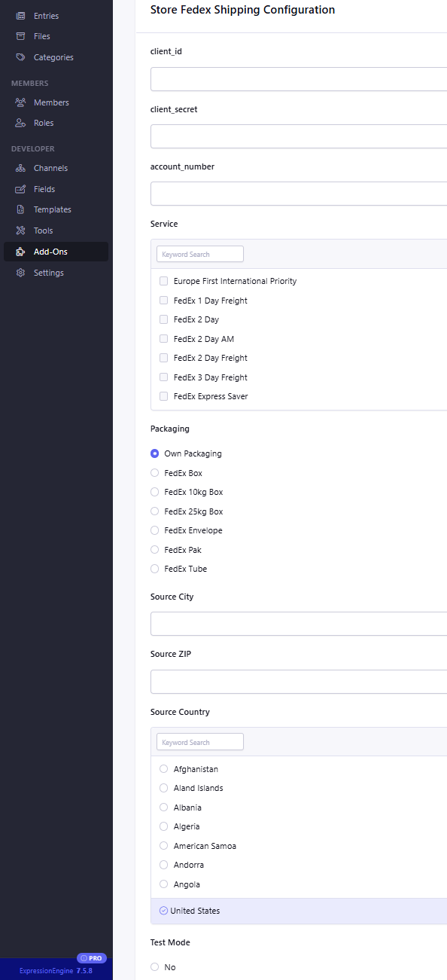Check the FedEx 2 Day AM checkbox
This screenshot has height=980, width=447.
coord(163,339)
